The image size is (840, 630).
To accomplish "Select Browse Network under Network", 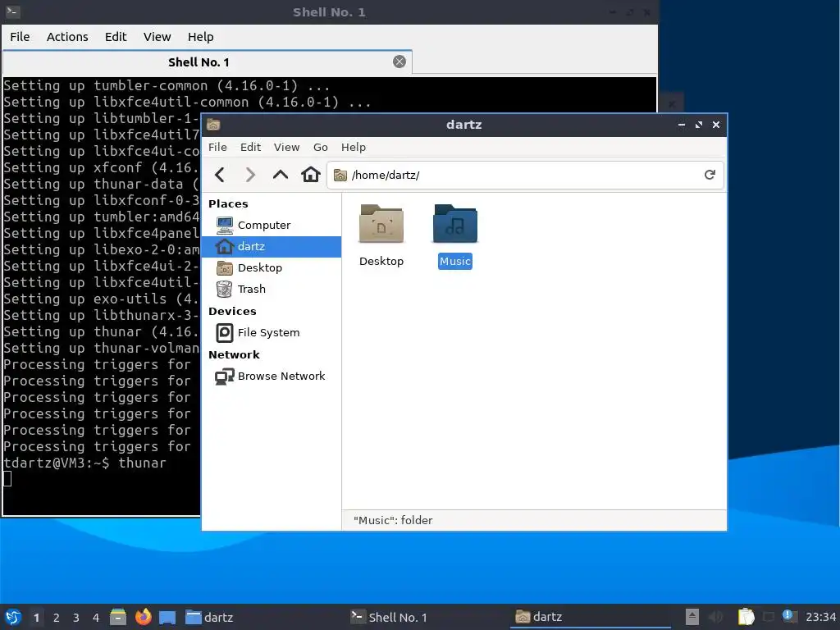I will tap(271, 377).
